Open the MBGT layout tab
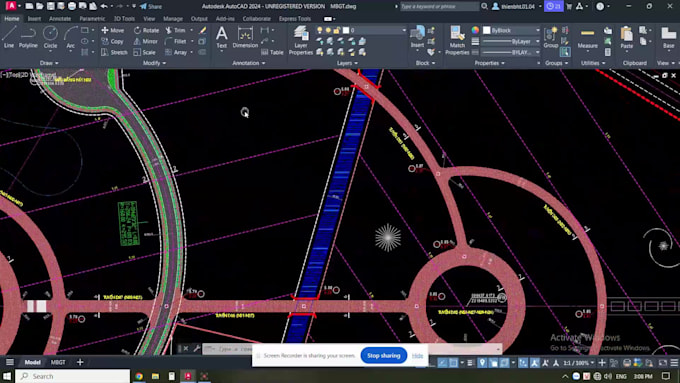This screenshot has width=680, height=383. pyautogui.click(x=58, y=362)
